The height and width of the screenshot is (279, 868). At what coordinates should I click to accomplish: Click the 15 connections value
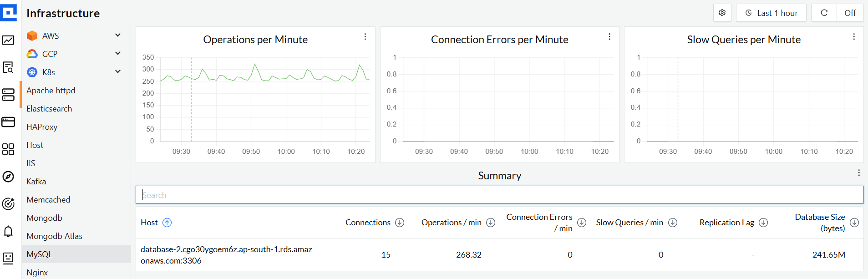pos(386,255)
